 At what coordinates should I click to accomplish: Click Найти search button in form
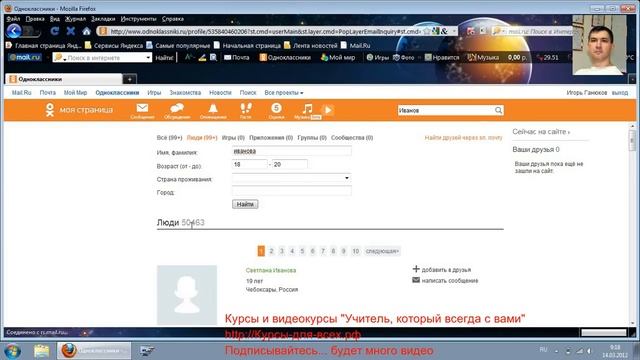click(245, 204)
